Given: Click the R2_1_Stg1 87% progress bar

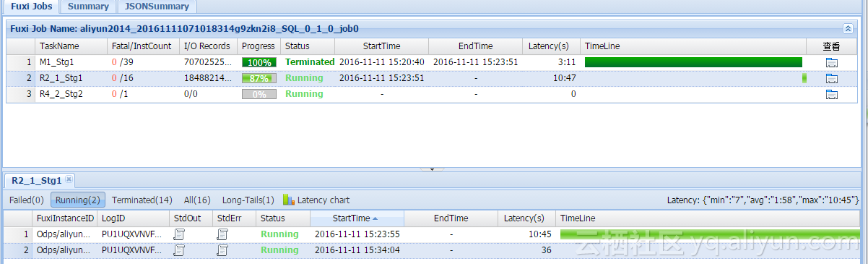Looking at the screenshot, I should pyautogui.click(x=259, y=78).
